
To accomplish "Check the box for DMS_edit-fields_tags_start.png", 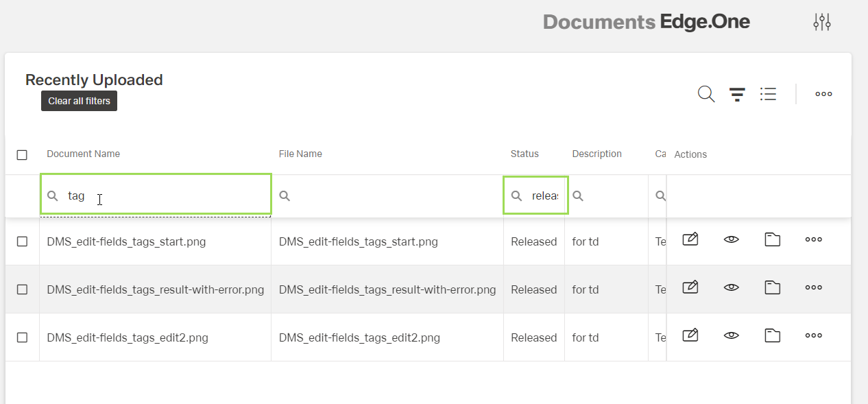I will click(22, 241).
